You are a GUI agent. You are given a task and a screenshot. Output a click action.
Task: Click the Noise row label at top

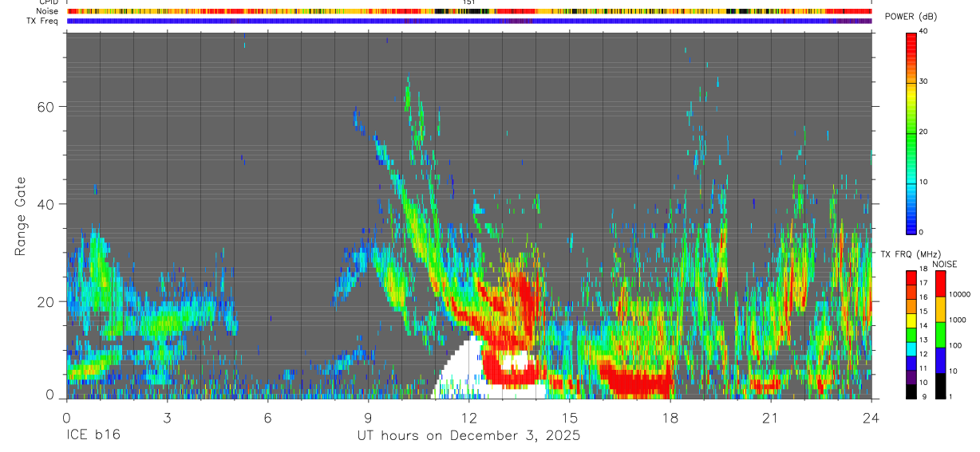pos(48,11)
